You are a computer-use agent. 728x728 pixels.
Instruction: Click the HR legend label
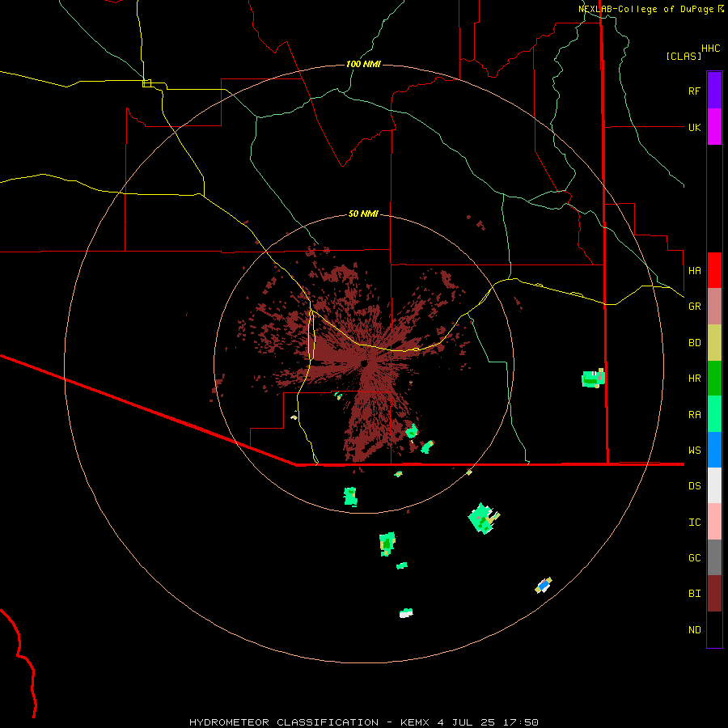(x=694, y=379)
